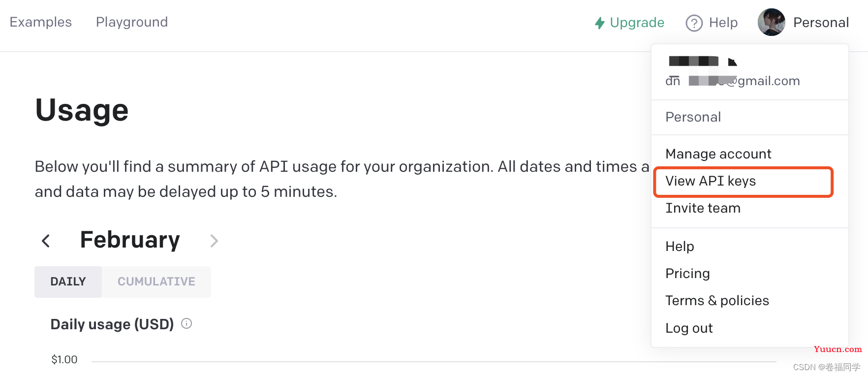Viewport: 868px width, 376px height.
Task: Switch to DAILY view
Action: pos(68,282)
